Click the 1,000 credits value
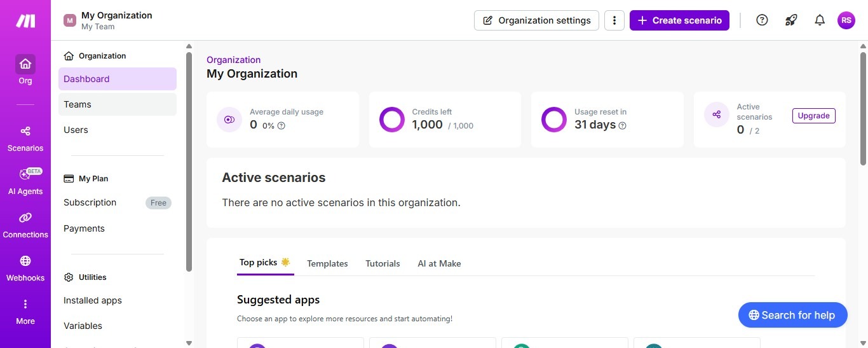The width and height of the screenshot is (868, 348). (427, 125)
